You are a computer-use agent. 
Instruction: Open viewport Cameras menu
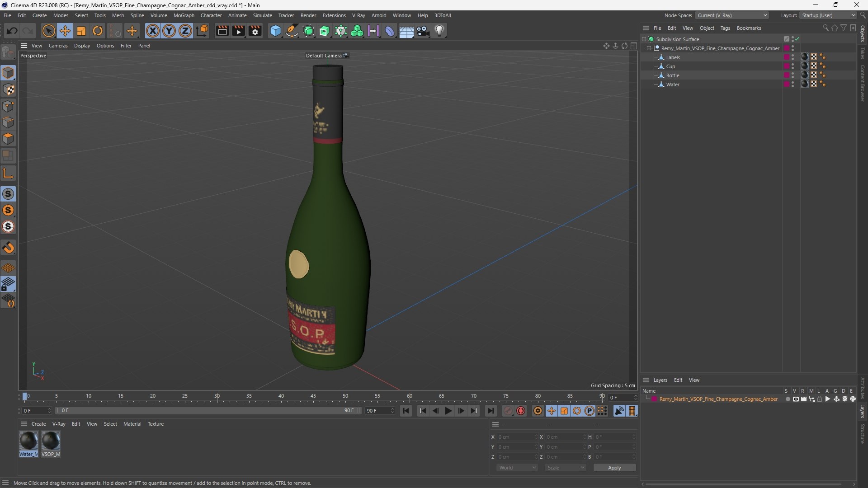tap(58, 46)
